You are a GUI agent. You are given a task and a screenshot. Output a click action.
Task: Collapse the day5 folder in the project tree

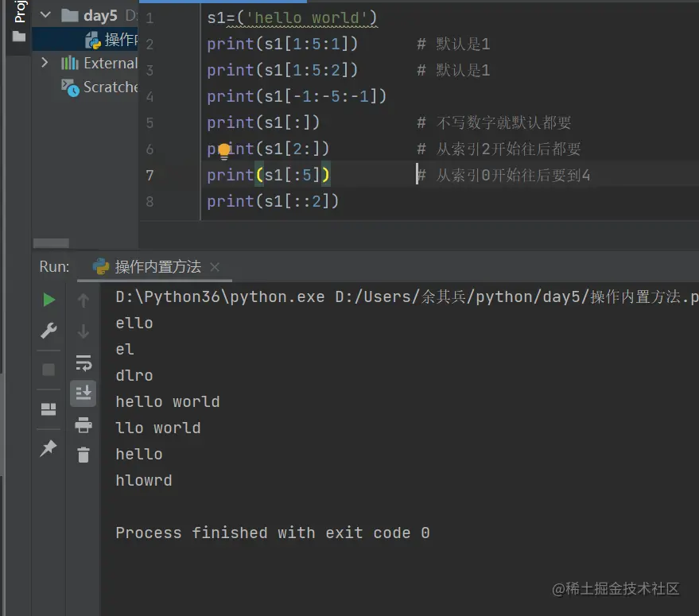(x=45, y=15)
